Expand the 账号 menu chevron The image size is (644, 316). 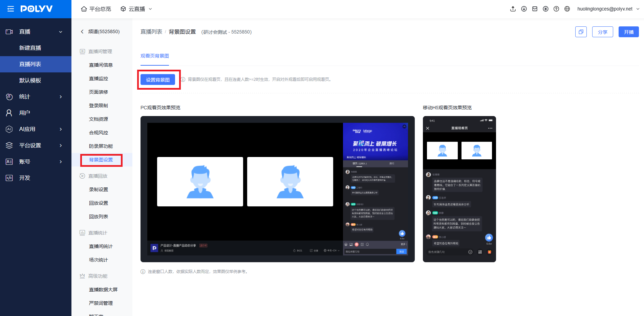point(61,162)
